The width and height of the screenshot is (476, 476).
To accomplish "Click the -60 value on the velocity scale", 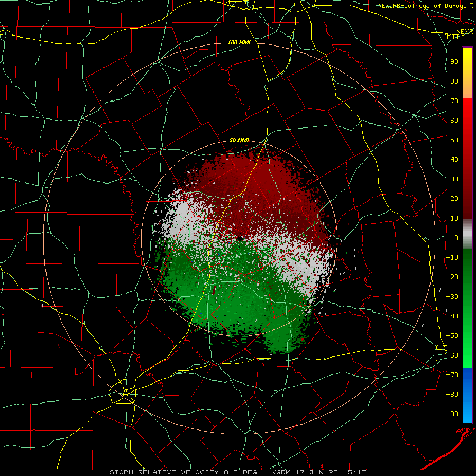I will 452,355.
